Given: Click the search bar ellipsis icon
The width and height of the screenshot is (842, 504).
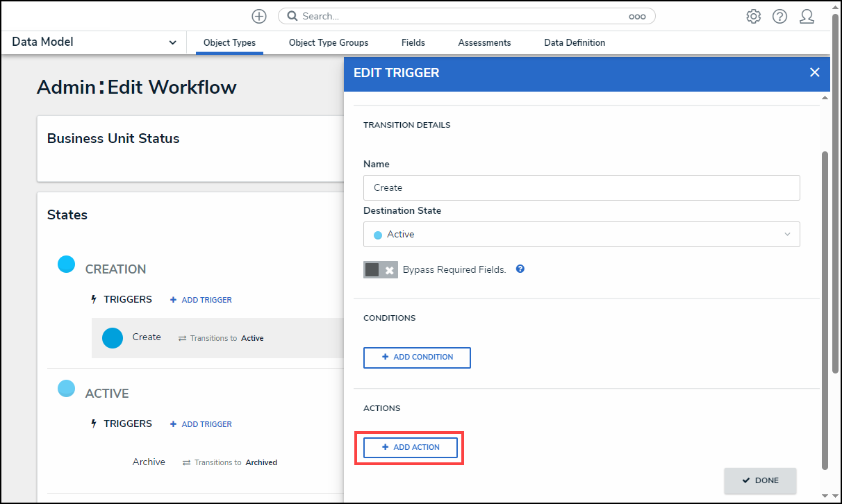Looking at the screenshot, I should 637,17.
